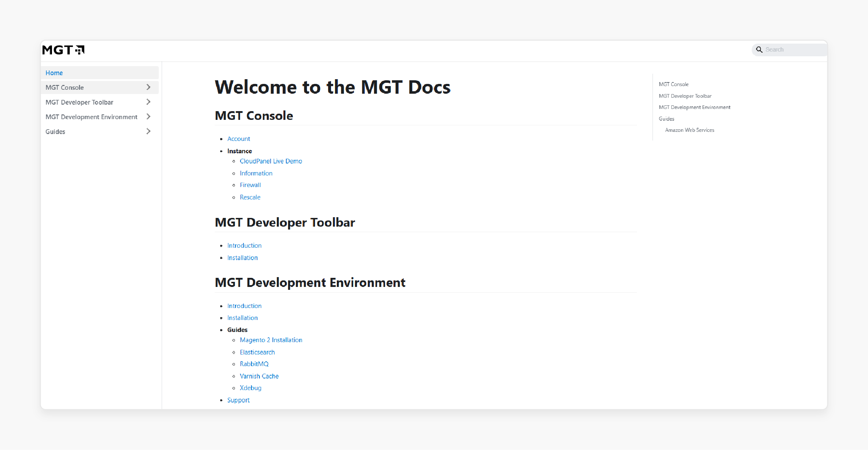Open the RabbitMQ guide link

(x=254, y=364)
